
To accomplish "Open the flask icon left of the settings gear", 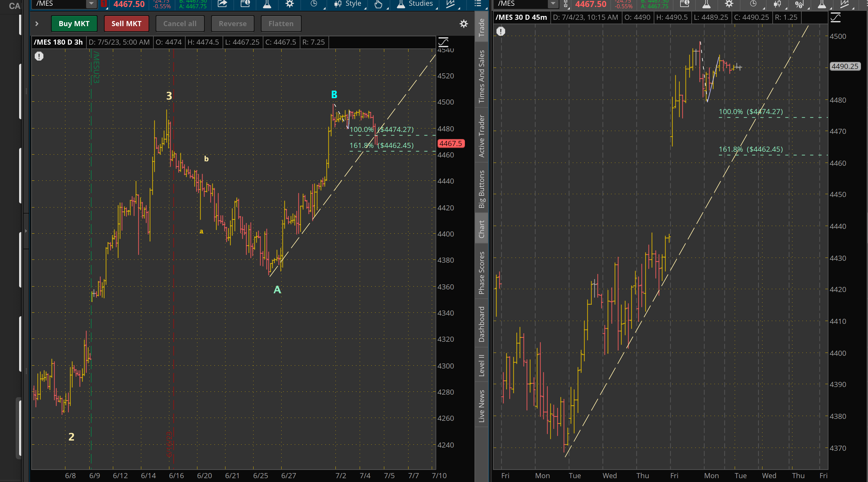I will 267,4.
